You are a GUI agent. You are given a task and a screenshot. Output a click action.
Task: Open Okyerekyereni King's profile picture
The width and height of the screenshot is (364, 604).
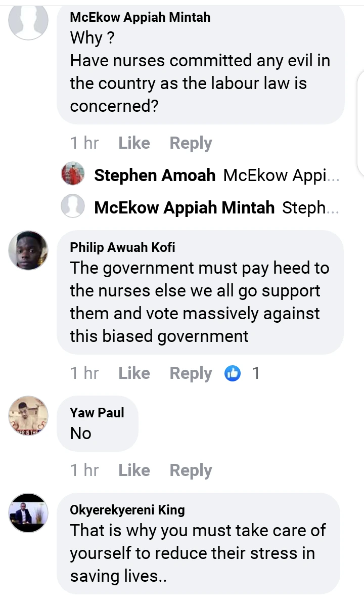(28, 513)
